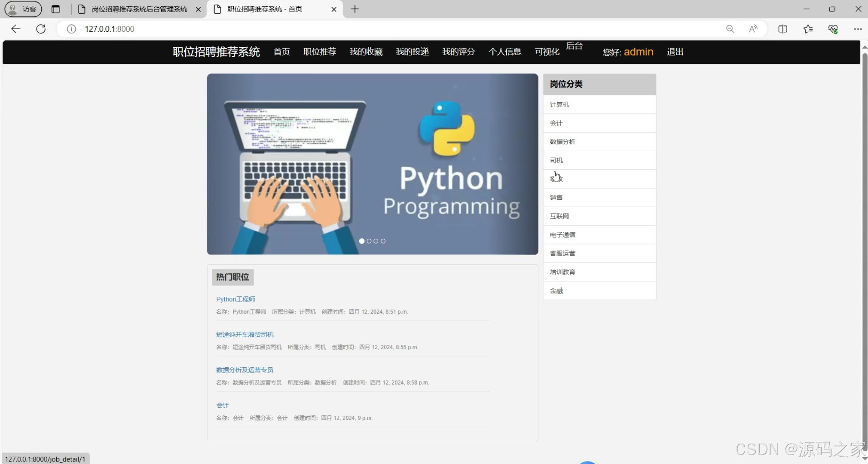
Task: Open 职位推荐 in navigation bar
Action: coord(319,52)
